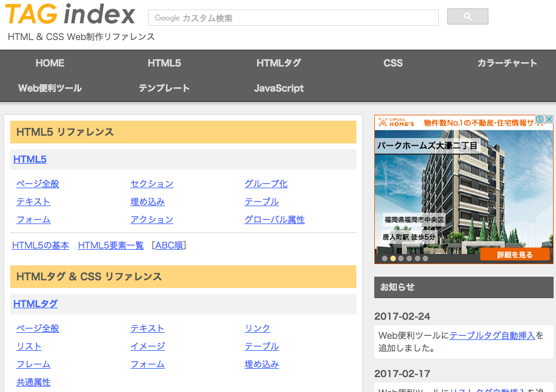Open the 共通属性 link

(33, 382)
